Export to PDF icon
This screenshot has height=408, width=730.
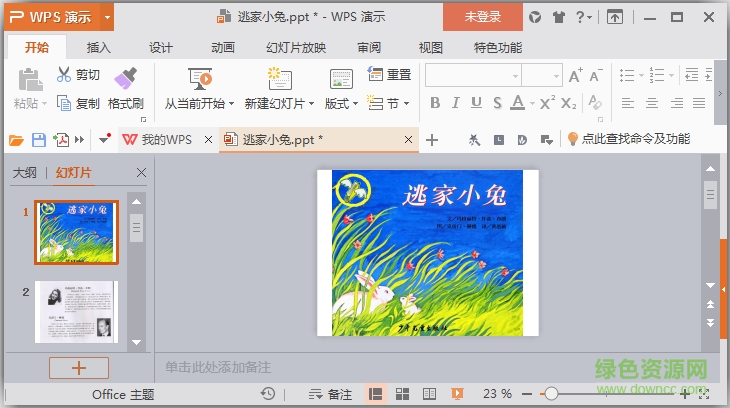click(x=61, y=140)
